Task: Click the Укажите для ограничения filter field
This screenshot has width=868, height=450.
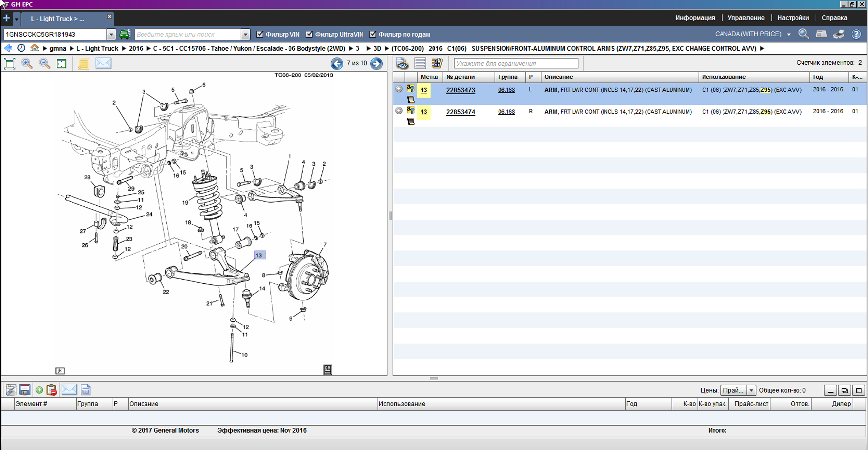Action: (x=515, y=63)
